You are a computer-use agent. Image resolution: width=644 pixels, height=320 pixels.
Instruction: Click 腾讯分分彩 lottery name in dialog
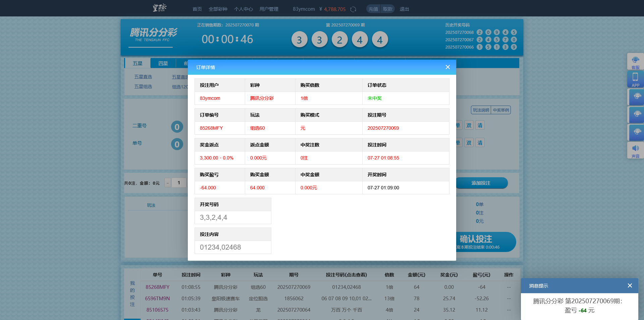(262, 98)
